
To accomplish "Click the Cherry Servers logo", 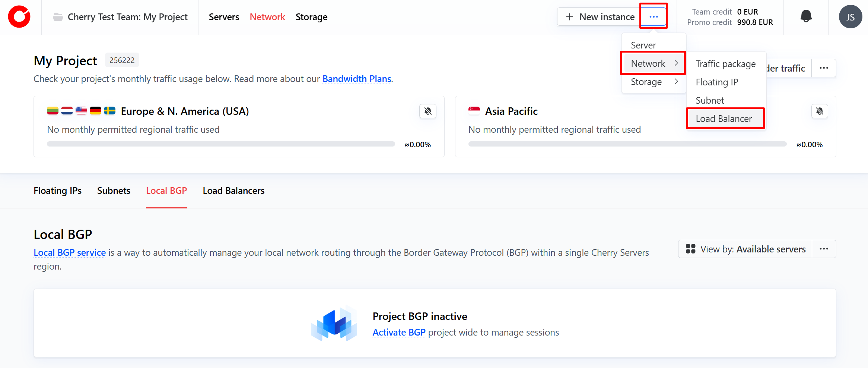I will (19, 17).
